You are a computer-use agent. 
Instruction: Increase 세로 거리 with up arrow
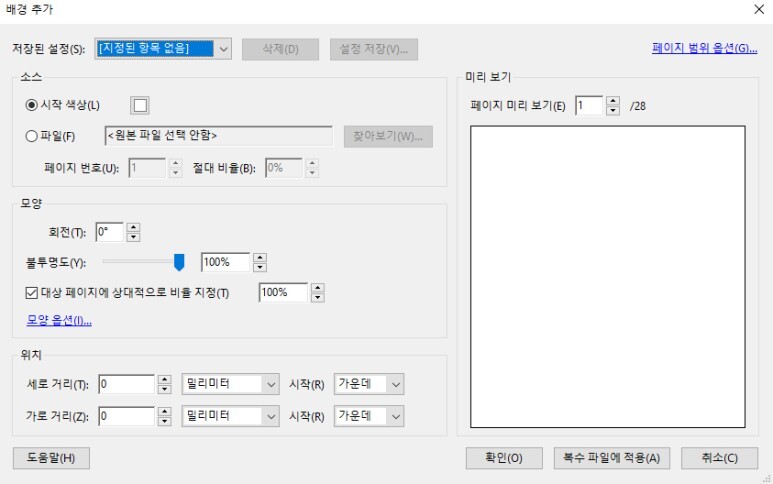(x=165, y=380)
